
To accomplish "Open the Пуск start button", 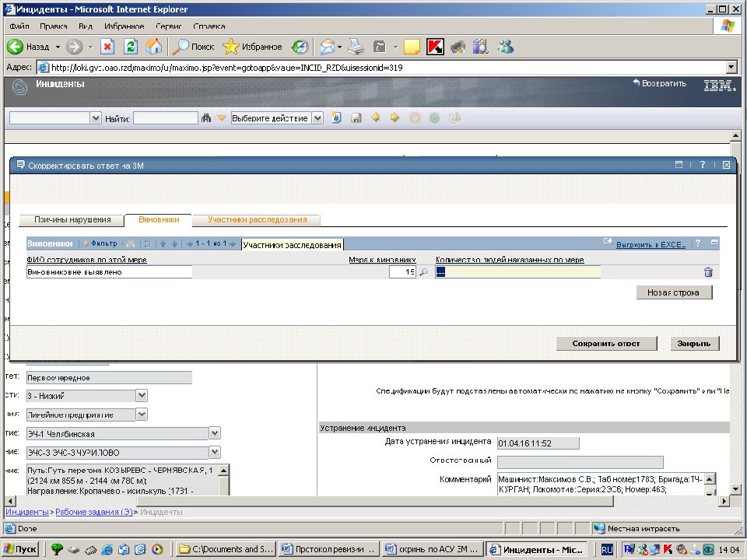I will pos(20,549).
